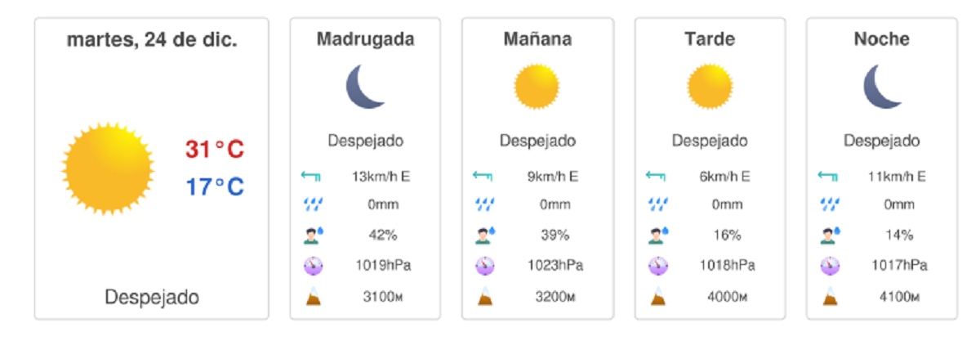
Task: Click the mountain icon in Madrugada card
Action: (313, 296)
